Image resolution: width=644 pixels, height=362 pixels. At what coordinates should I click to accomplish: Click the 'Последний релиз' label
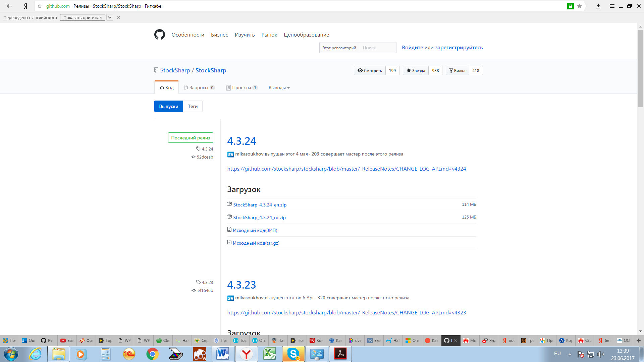191,137
